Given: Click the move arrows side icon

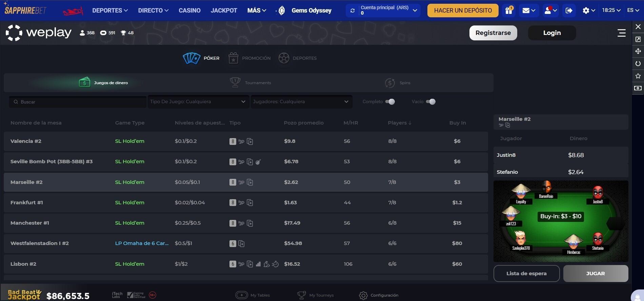Looking at the screenshot, I should point(638,51).
